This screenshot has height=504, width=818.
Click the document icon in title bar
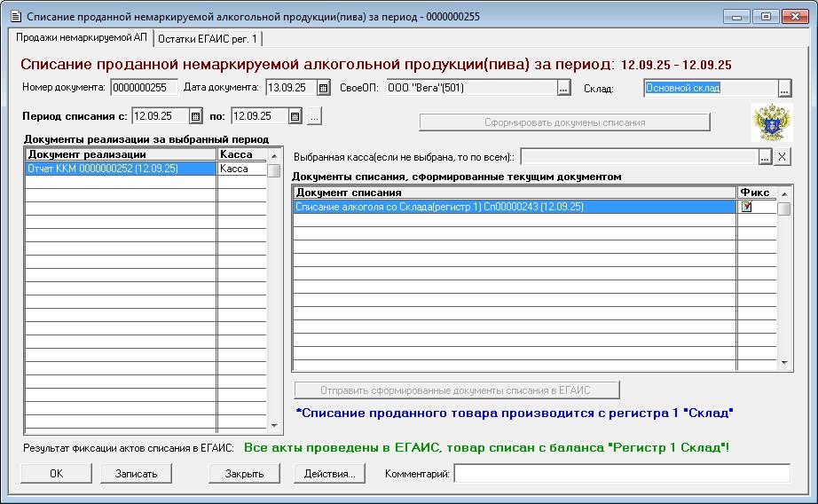14,16
